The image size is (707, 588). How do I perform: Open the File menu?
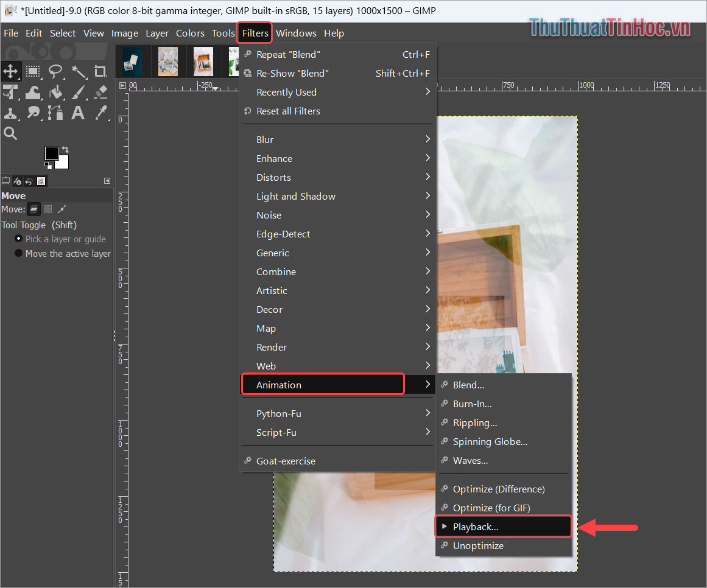(x=11, y=33)
